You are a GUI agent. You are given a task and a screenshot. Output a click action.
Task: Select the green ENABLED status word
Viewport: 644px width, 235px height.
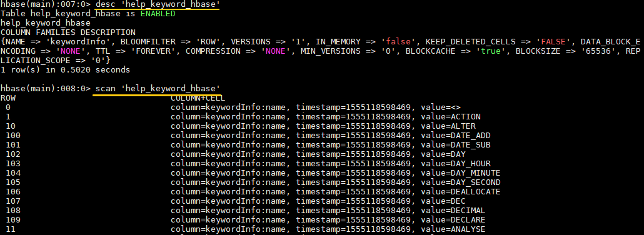(158, 14)
